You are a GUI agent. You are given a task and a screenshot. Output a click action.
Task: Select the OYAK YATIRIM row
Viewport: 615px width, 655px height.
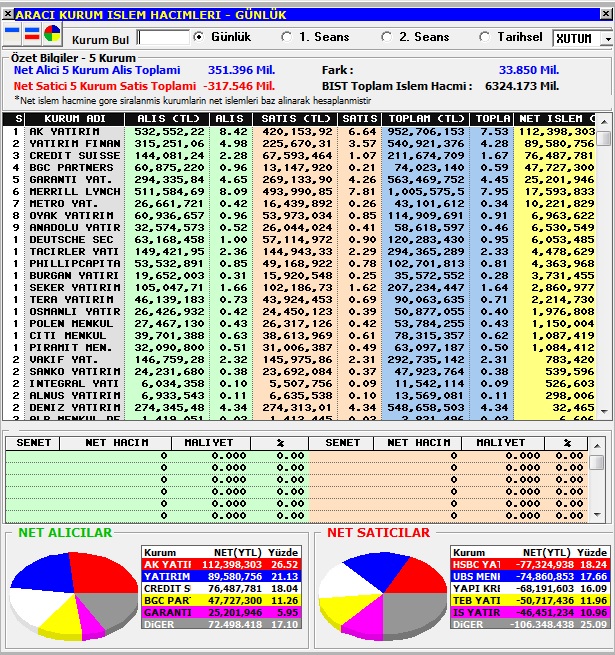pyautogui.click(x=299, y=216)
